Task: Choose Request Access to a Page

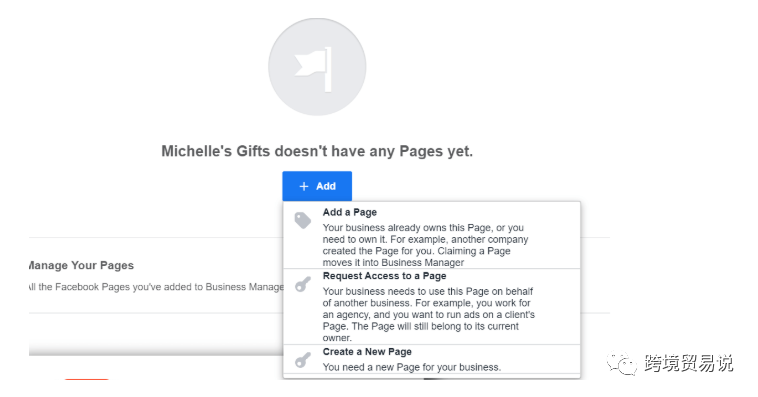Action: point(431,307)
